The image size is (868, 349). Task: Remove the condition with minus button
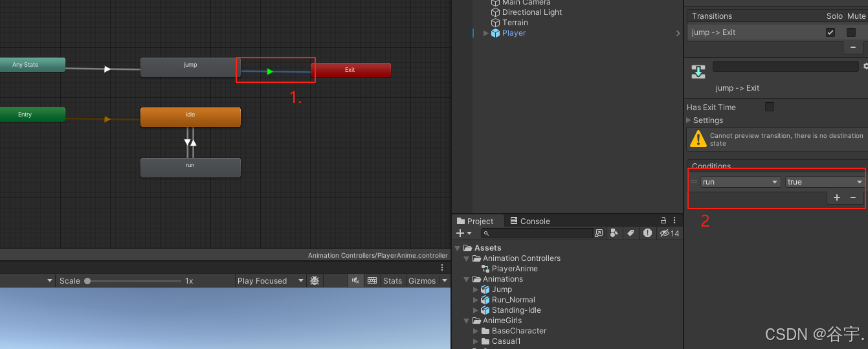click(853, 197)
